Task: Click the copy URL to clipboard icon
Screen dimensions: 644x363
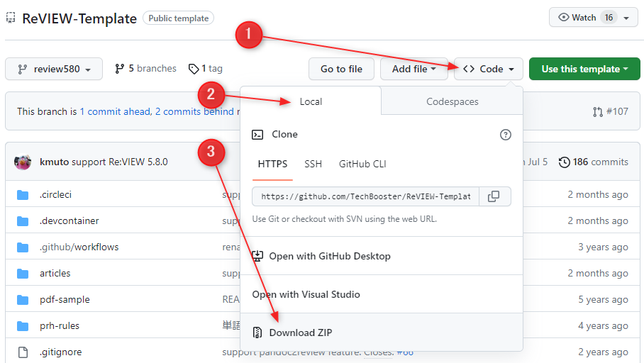Action: point(494,196)
